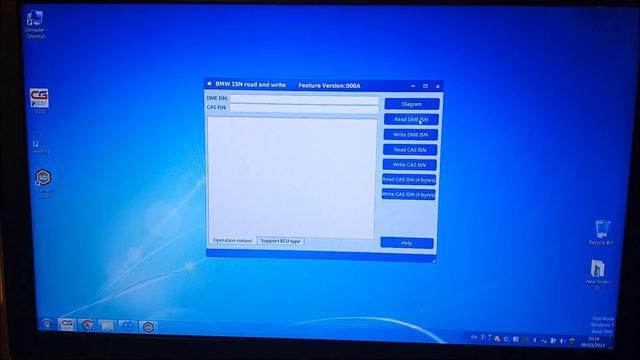
Task: Click Read CAS ISN (4 bytes) button
Action: click(409, 180)
